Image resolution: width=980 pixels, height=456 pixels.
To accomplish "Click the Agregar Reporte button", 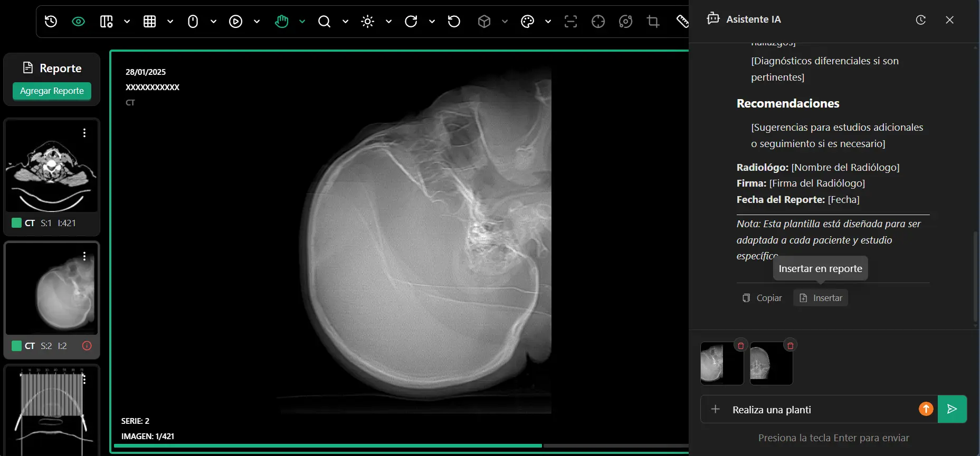I will coord(52,91).
